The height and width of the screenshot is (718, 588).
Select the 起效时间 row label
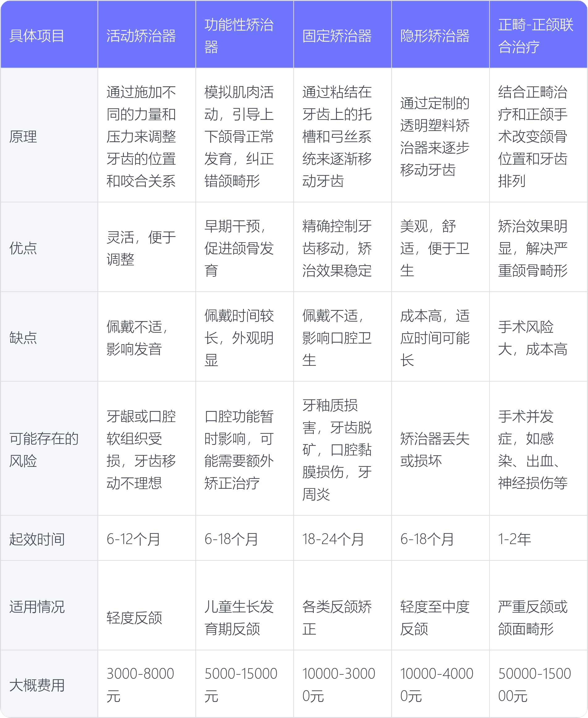click(49, 538)
